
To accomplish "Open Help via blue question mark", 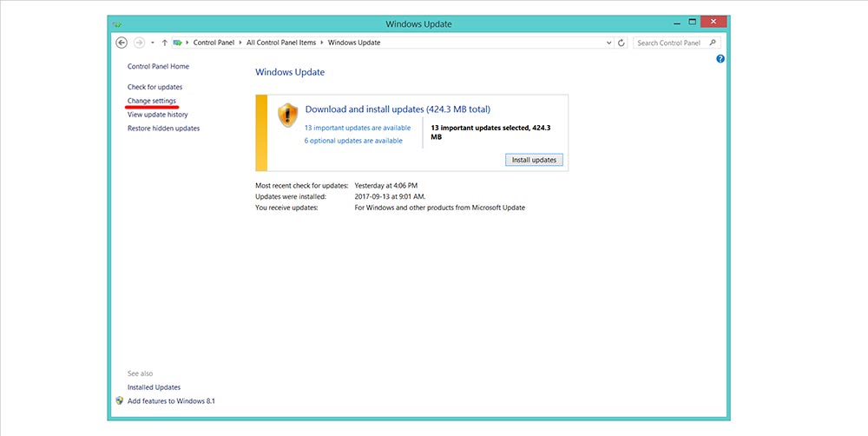I will tap(720, 59).
